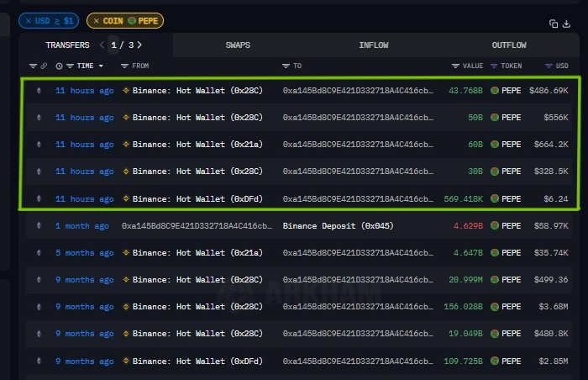This screenshot has height=380, width=588.
Task: Click the clock icon beside TIME header
Action: pyautogui.click(x=59, y=66)
